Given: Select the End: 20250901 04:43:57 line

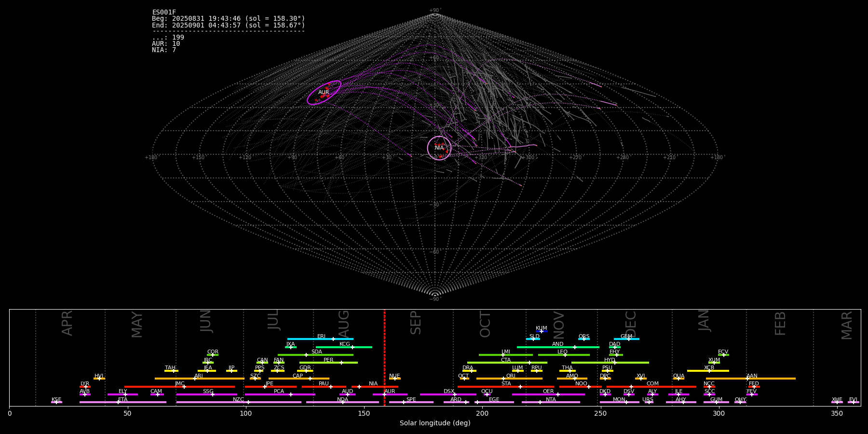Looking at the screenshot, I should coord(229,25).
